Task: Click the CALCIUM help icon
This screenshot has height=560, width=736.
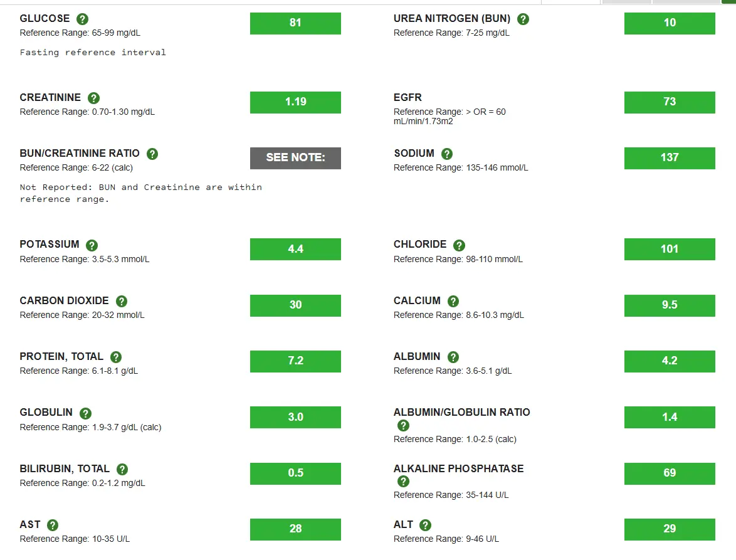Action: click(453, 302)
